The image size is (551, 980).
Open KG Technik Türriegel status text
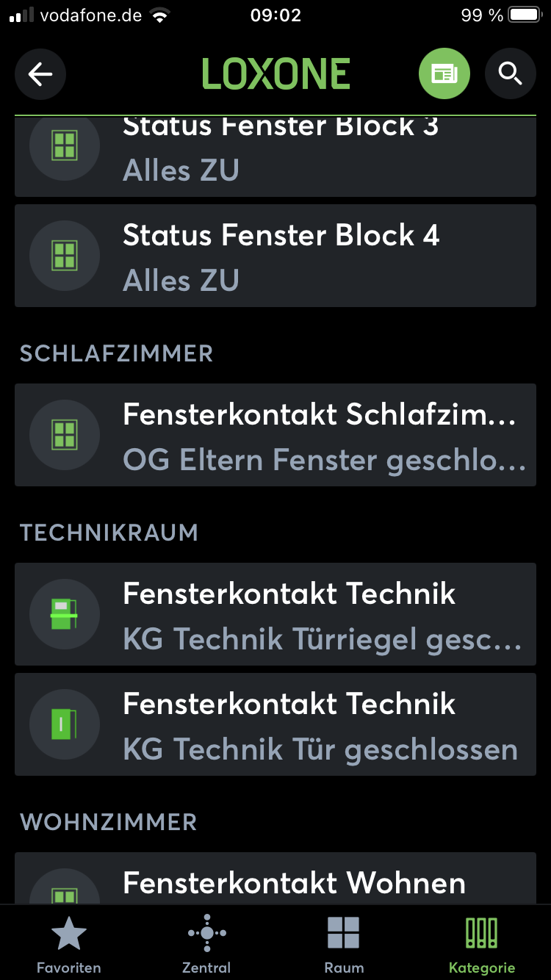coord(322,639)
